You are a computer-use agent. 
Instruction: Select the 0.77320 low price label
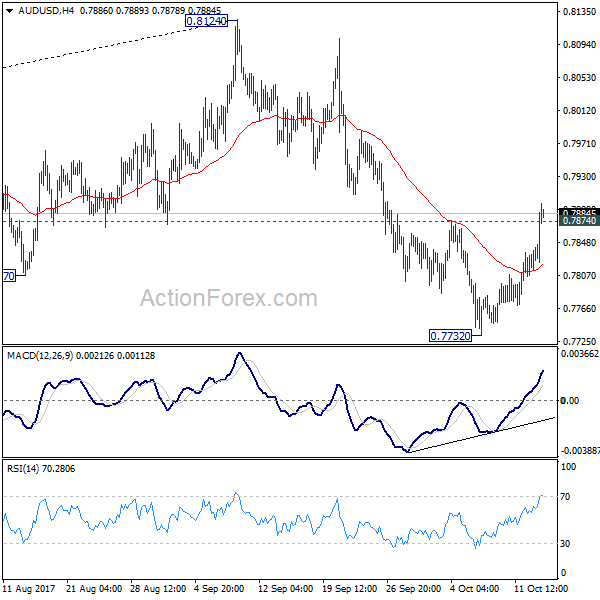[450, 336]
